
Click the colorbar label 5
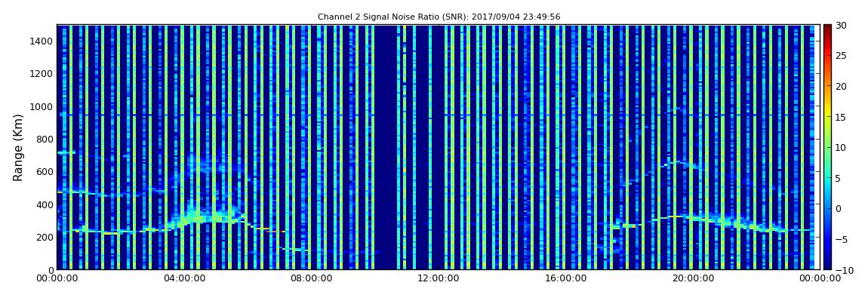(839, 178)
